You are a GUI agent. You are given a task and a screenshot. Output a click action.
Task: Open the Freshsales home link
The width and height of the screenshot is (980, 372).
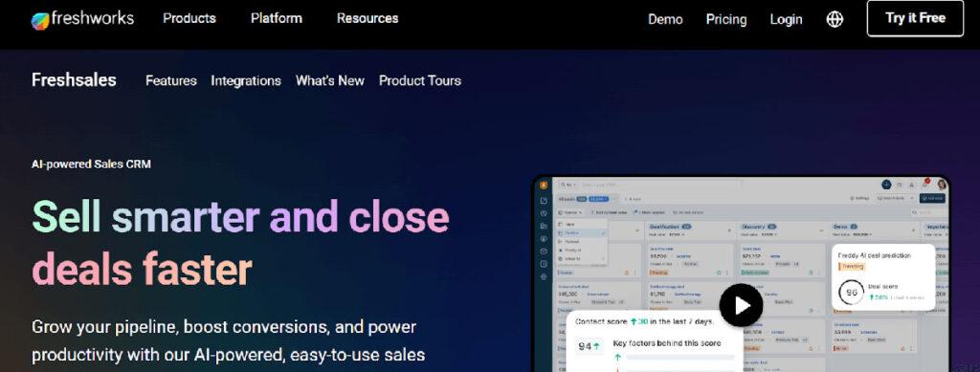(74, 80)
